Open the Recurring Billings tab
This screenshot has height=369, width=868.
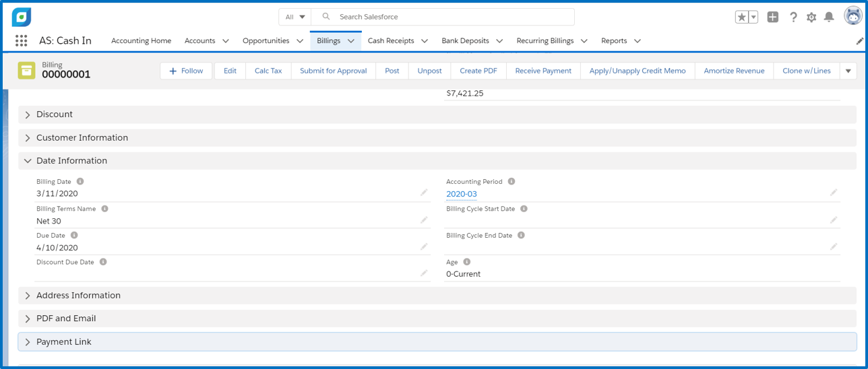point(545,41)
